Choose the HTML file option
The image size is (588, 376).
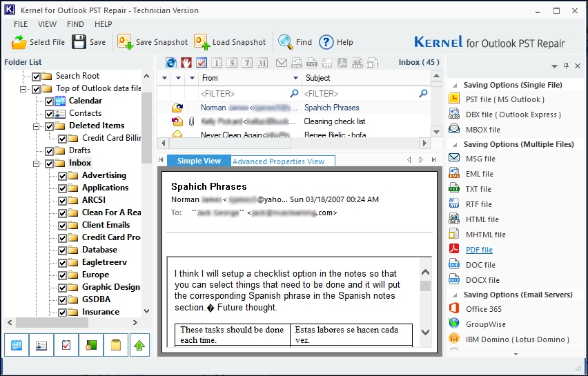point(482,219)
